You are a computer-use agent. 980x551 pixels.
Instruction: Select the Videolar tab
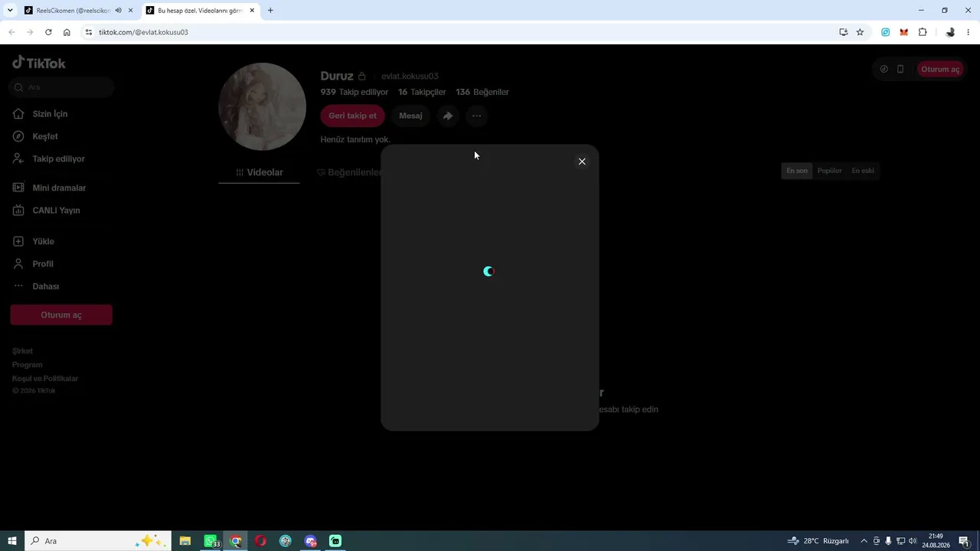point(259,173)
